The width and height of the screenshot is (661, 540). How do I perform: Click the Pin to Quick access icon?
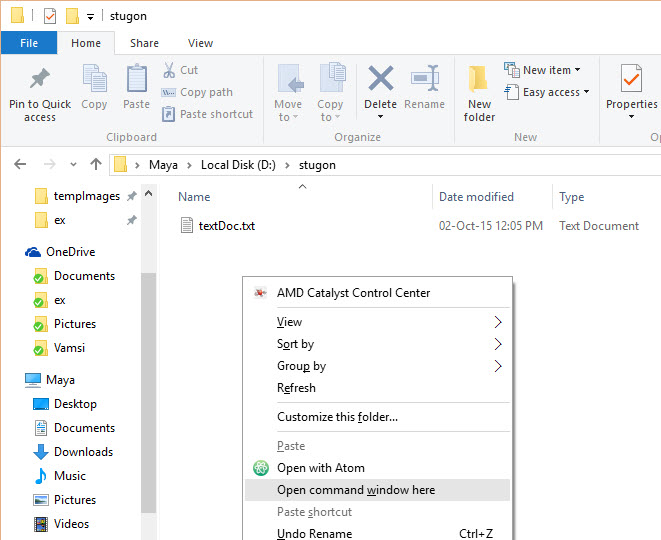[40, 80]
